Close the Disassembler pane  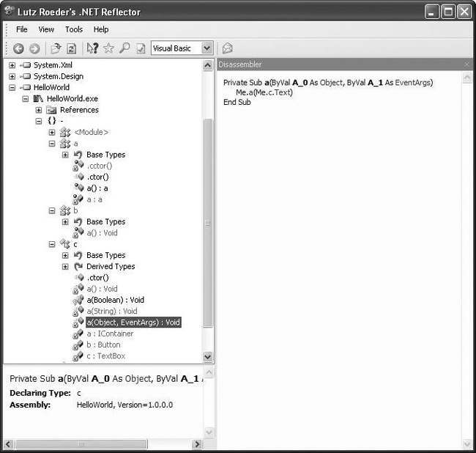467,65
